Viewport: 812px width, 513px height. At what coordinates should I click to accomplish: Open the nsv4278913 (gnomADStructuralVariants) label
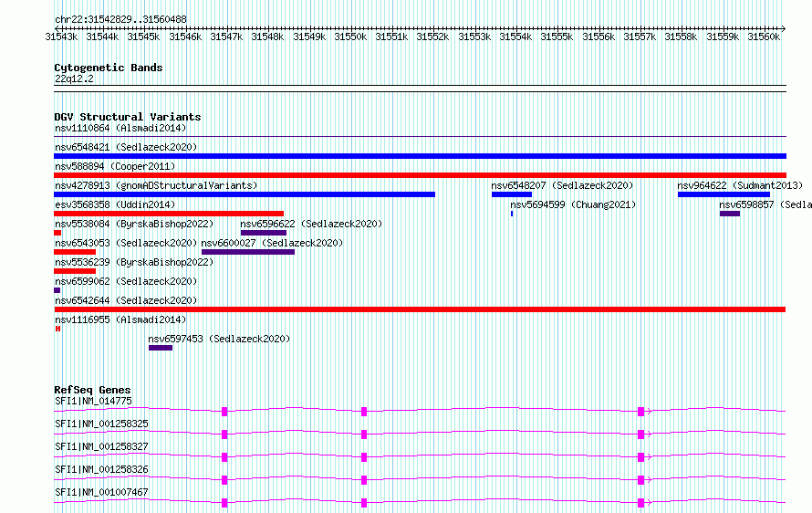(x=156, y=185)
